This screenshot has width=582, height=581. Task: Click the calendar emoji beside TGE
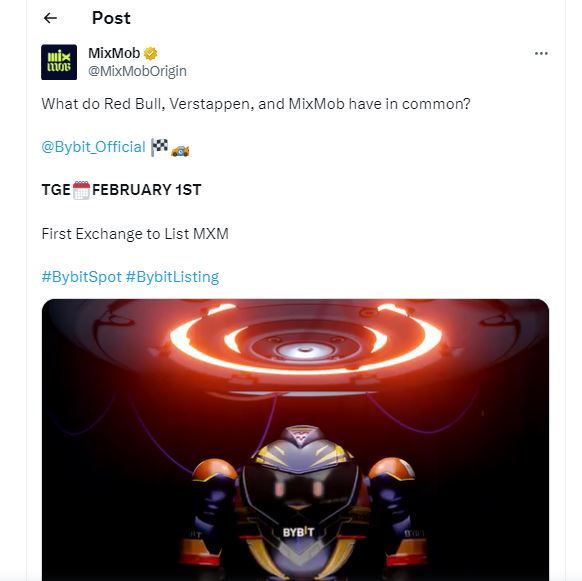(x=81, y=190)
